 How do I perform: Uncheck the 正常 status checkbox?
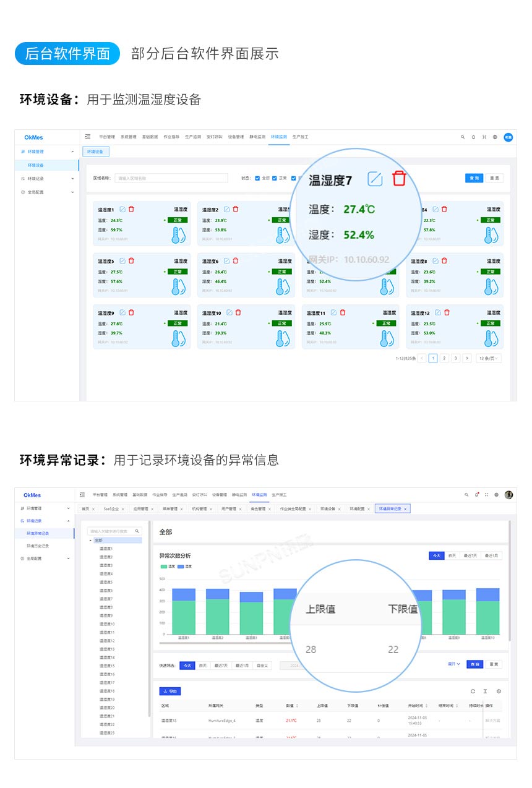point(275,178)
